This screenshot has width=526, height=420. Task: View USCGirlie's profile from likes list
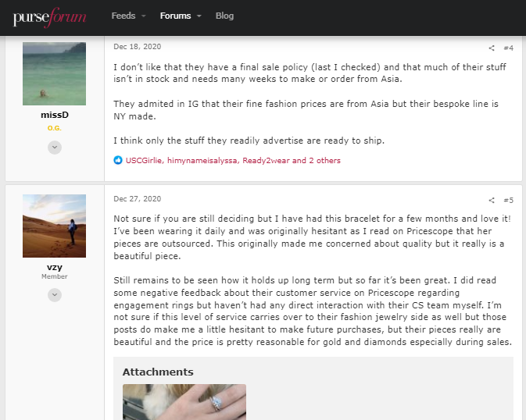(144, 161)
